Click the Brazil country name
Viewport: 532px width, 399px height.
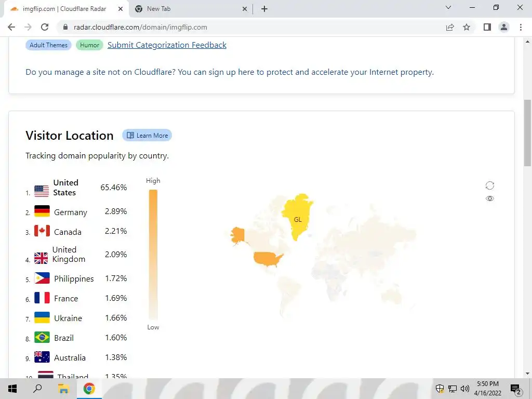[x=64, y=338]
